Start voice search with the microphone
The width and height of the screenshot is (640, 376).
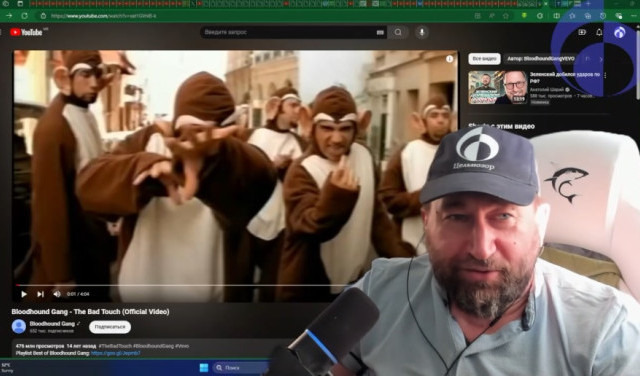422,32
